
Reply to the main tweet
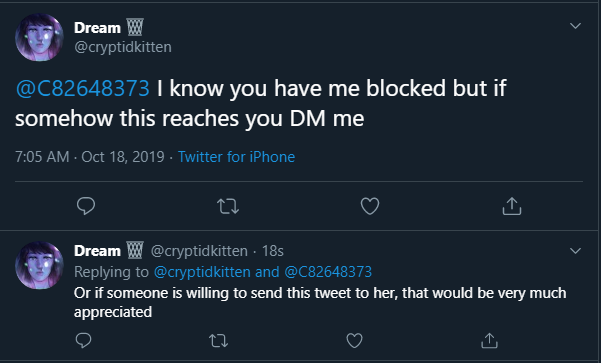(86, 206)
